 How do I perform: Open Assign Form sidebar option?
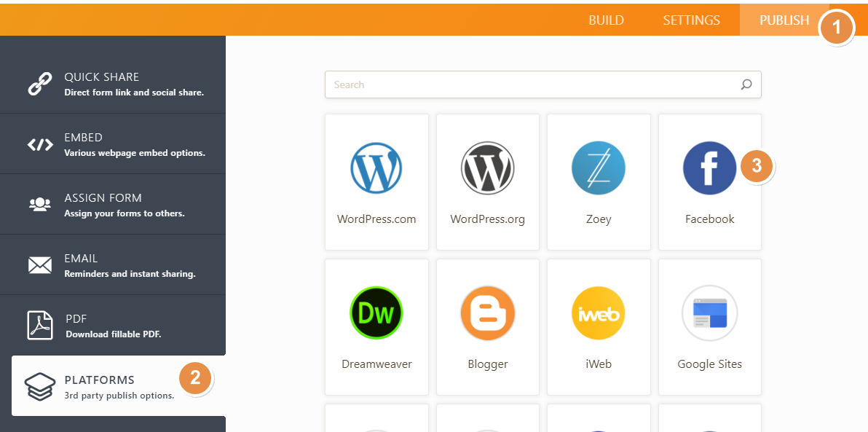[x=113, y=205]
